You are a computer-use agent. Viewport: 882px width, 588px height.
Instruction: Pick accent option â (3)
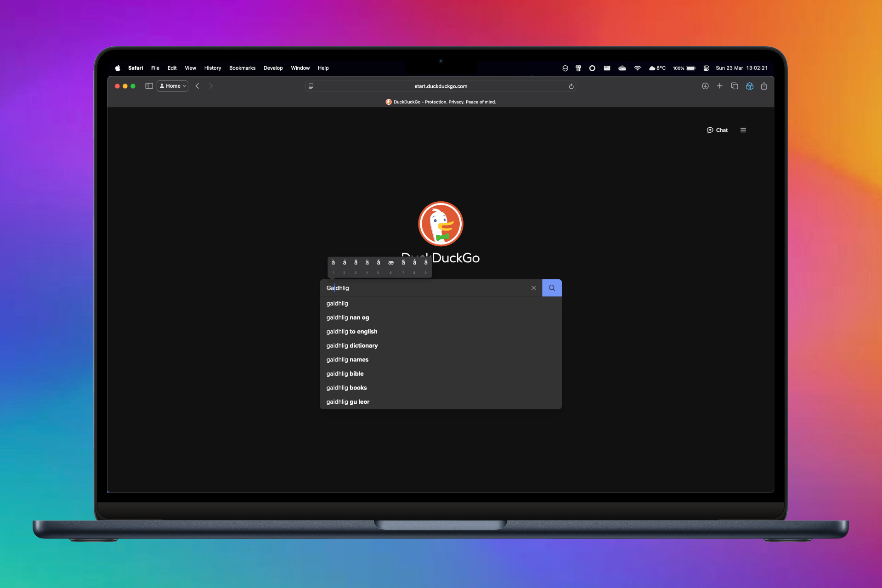pos(356,266)
